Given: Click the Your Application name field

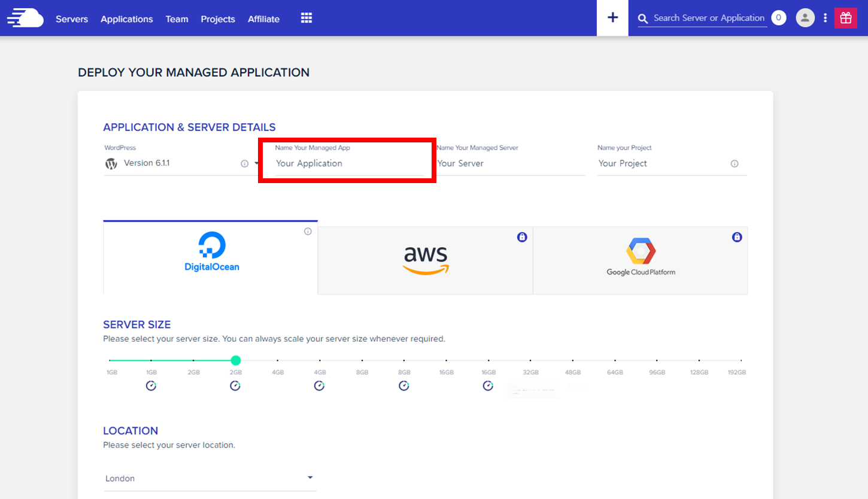Looking at the screenshot, I should [x=350, y=163].
